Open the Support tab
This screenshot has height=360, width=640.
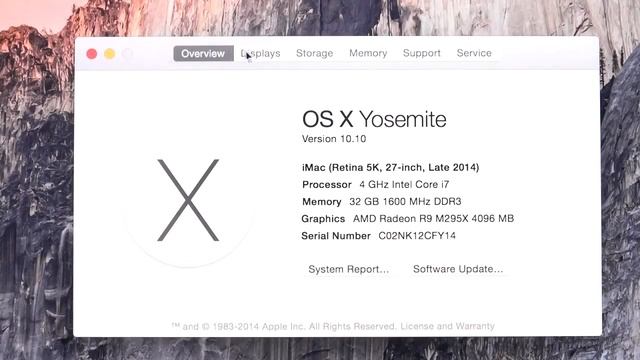click(422, 53)
